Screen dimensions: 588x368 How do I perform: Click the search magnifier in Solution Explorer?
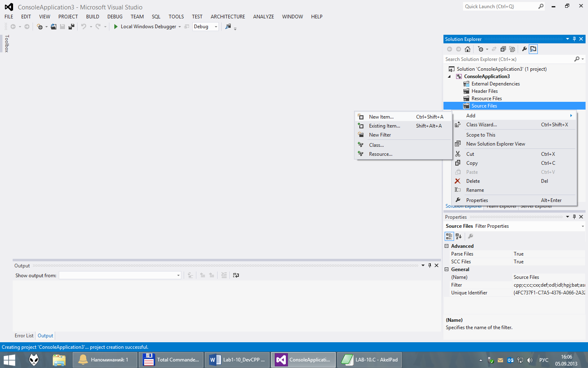tap(577, 59)
